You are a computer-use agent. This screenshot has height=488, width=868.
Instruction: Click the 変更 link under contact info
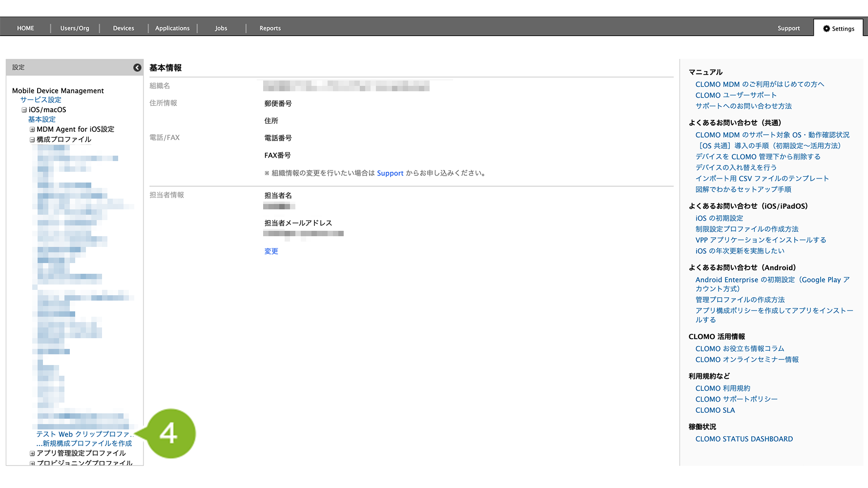pyautogui.click(x=271, y=251)
